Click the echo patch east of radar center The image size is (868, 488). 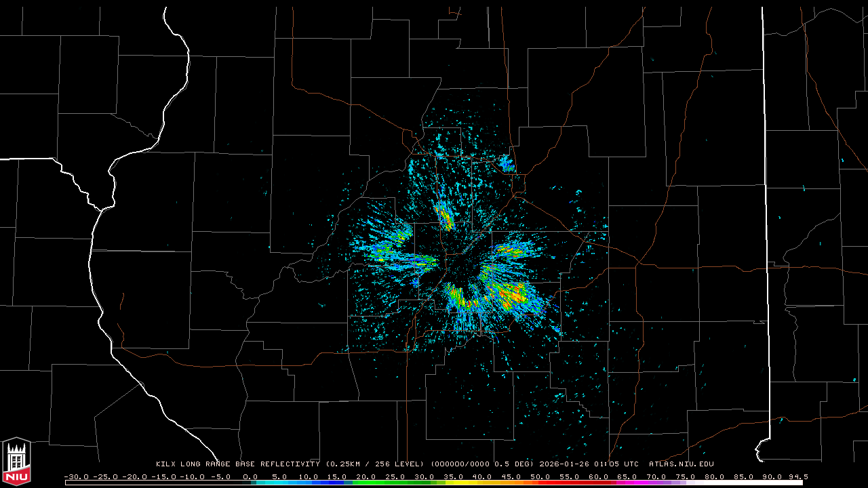pos(510,251)
